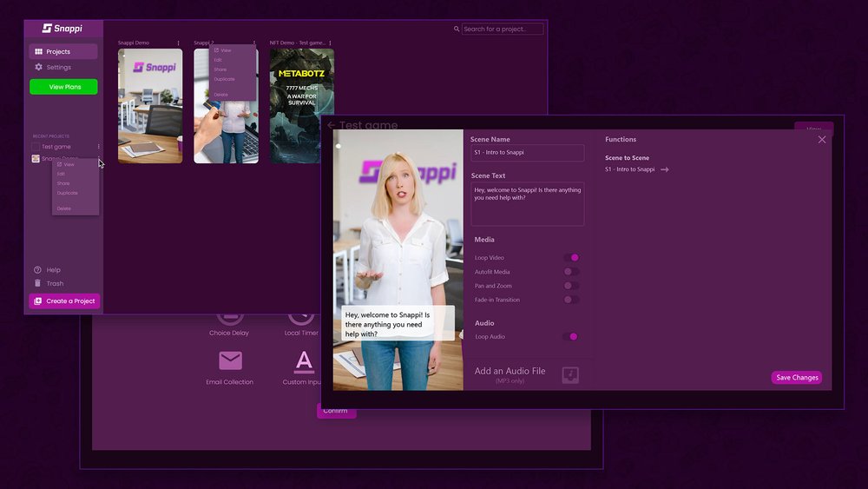Click the Custom Input letter A icon

[304, 361]
